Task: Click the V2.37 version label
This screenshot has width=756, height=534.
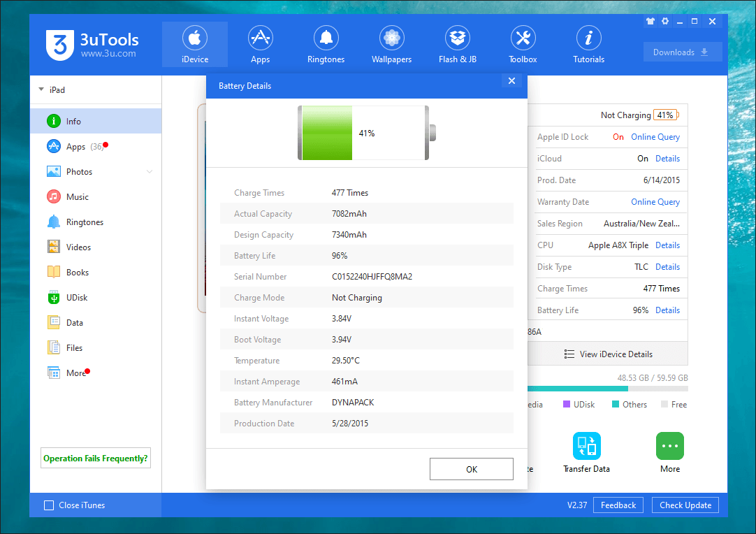Action: [x=577, y=505]
